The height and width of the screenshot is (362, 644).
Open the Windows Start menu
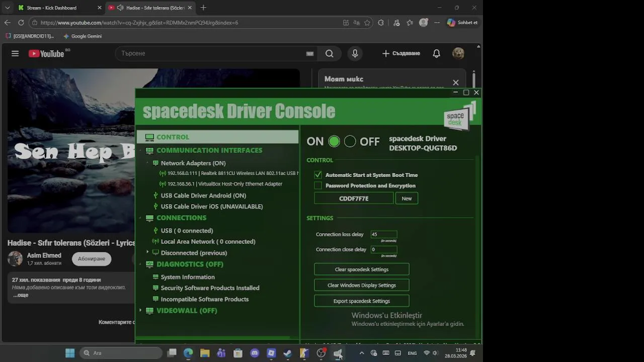[70, 353]
